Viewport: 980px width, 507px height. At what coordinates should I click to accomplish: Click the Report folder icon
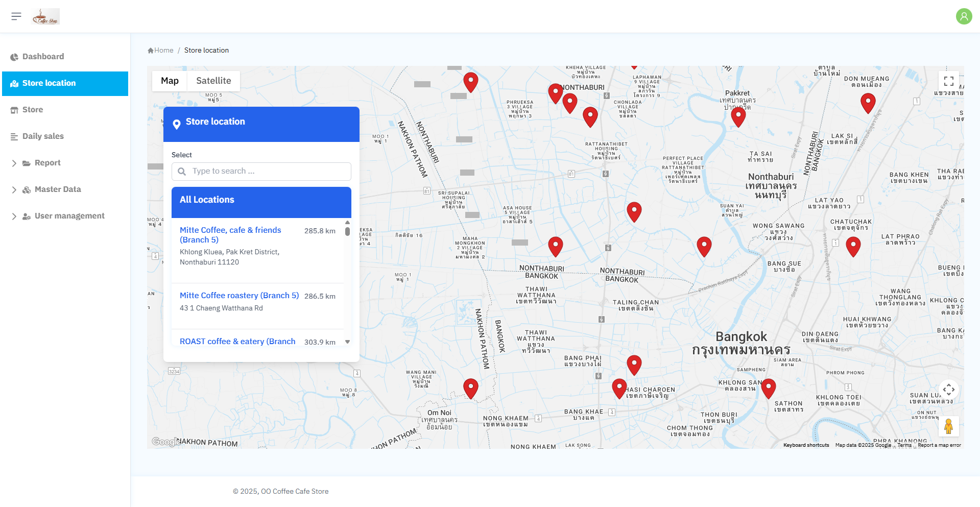click(x=27, y=163)
